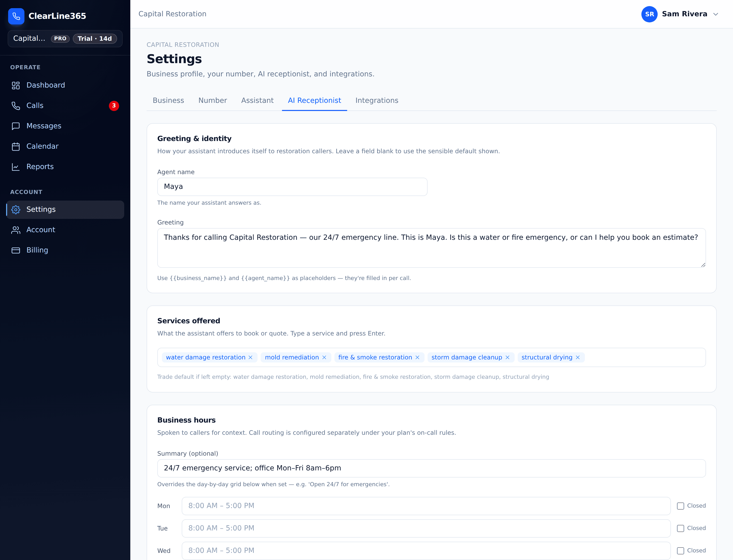Open Messages from the sidebar
The width and height of the screenshot is (733, 560).
click(65, 126)
